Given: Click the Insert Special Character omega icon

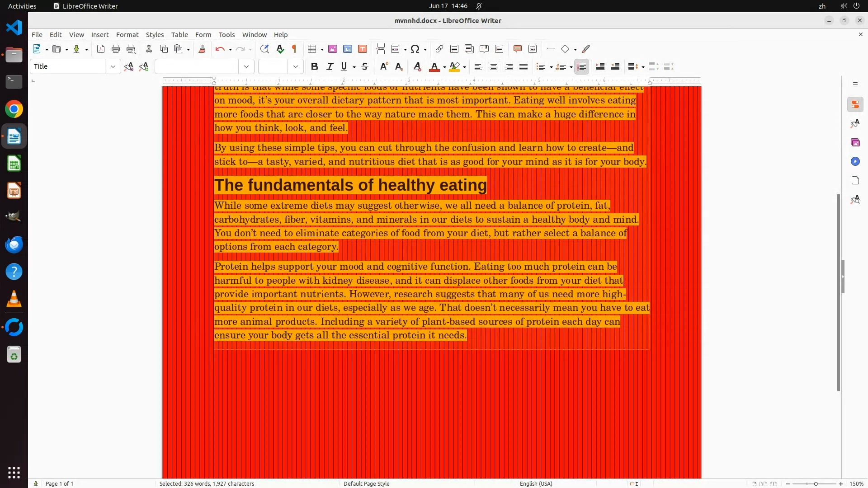Looking at the screenshot, I should pos(415,49).
